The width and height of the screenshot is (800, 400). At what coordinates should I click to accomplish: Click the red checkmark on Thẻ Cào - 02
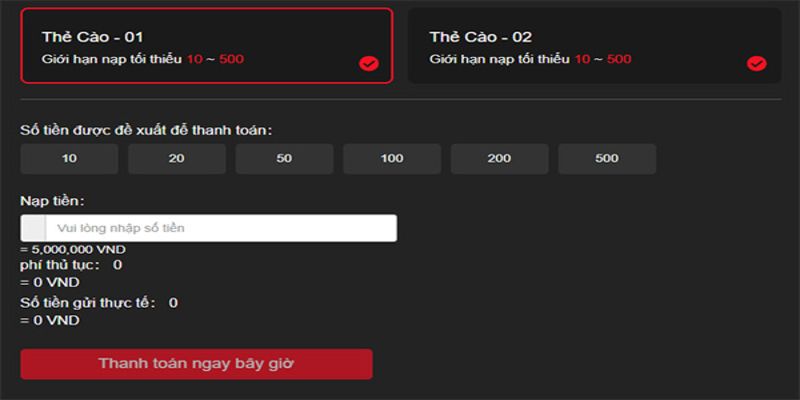(757, 64)
